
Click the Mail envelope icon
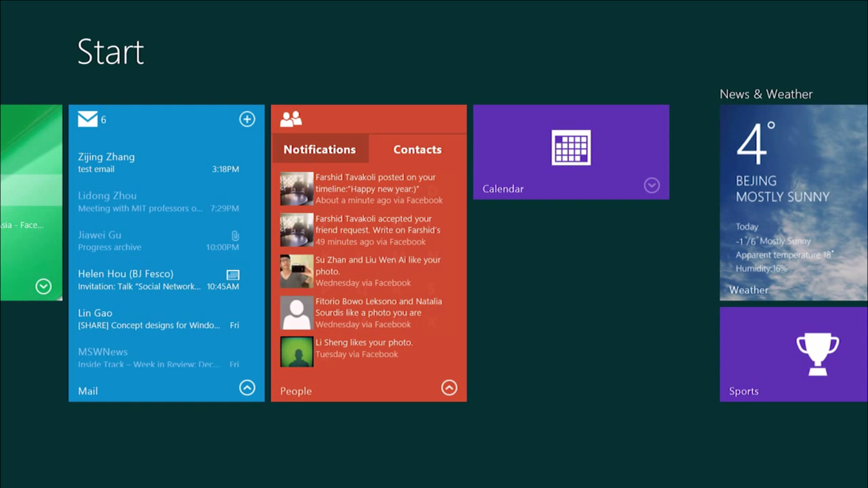pyautogui.click(x=87, y=119)
